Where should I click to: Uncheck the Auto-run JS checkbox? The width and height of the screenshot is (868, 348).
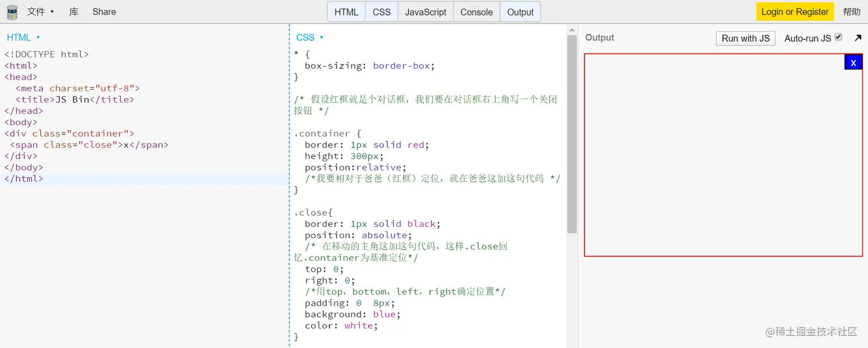pyautogui.click(x=838, y=37)
